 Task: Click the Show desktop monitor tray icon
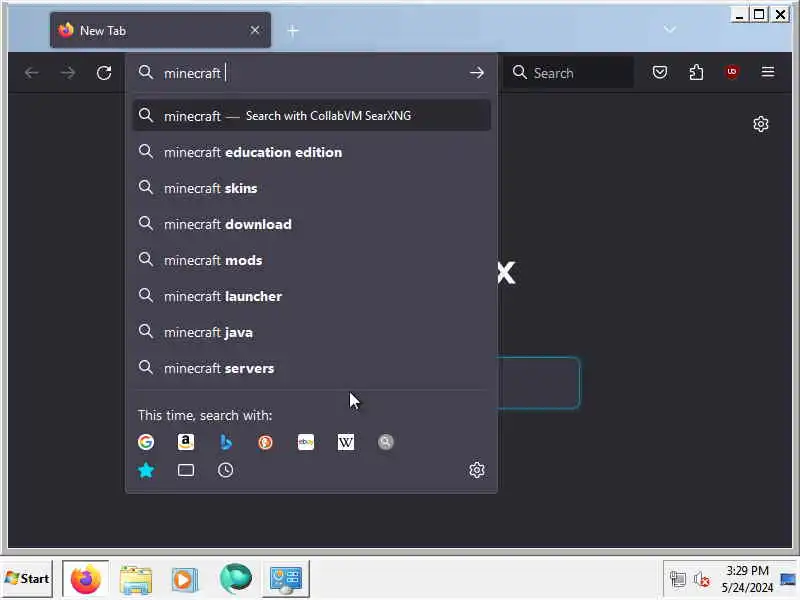pyautogui.click(x=788, y=579)
